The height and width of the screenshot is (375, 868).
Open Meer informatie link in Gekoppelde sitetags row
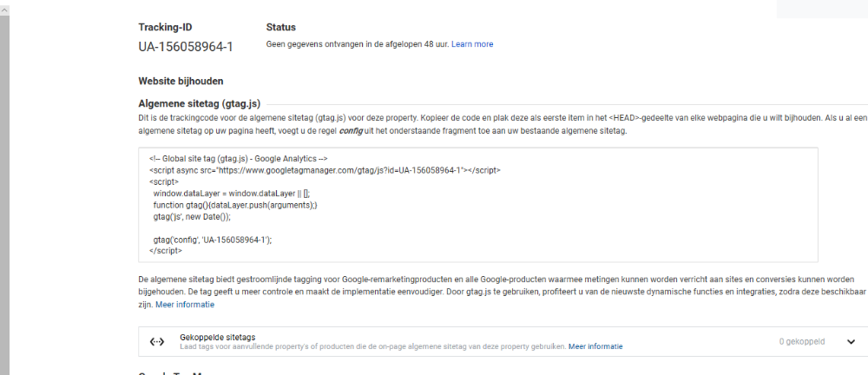(595, 346)
